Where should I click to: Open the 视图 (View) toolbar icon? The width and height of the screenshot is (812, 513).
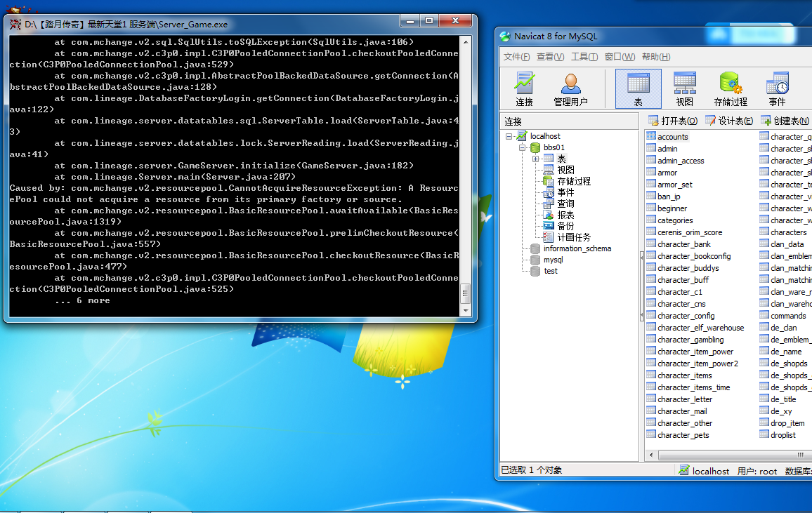684,89
